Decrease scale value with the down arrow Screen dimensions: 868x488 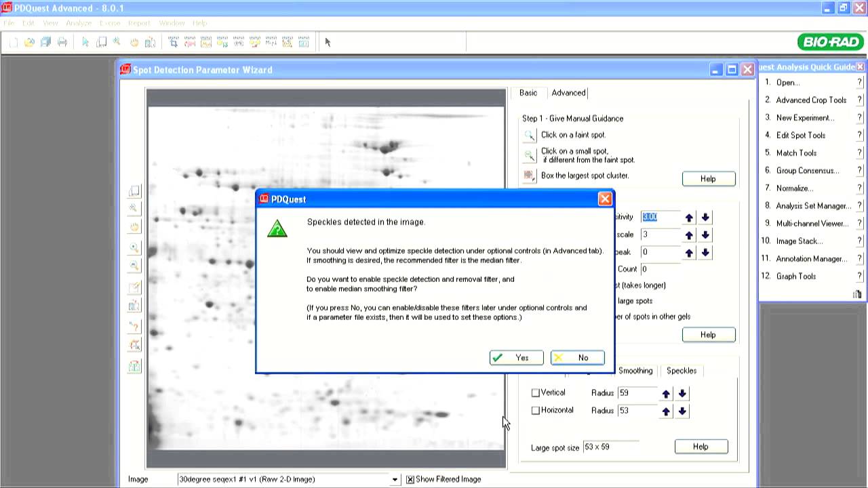pyautogui.click(x=705, y=235)
